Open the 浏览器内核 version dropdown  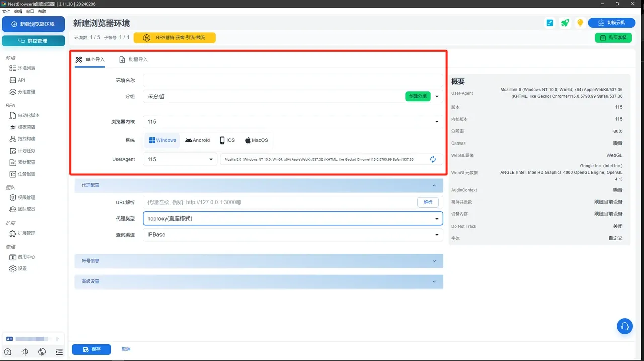point(292,122)
